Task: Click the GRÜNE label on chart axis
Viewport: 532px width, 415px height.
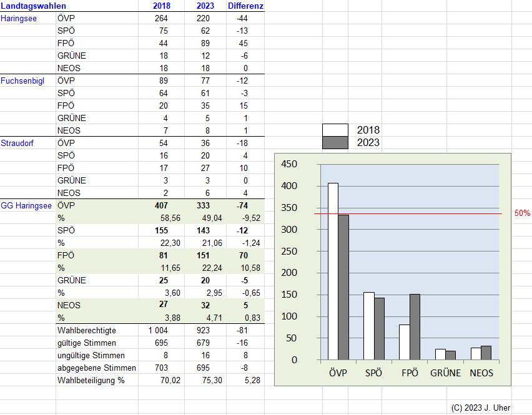Action: (445, 373)
